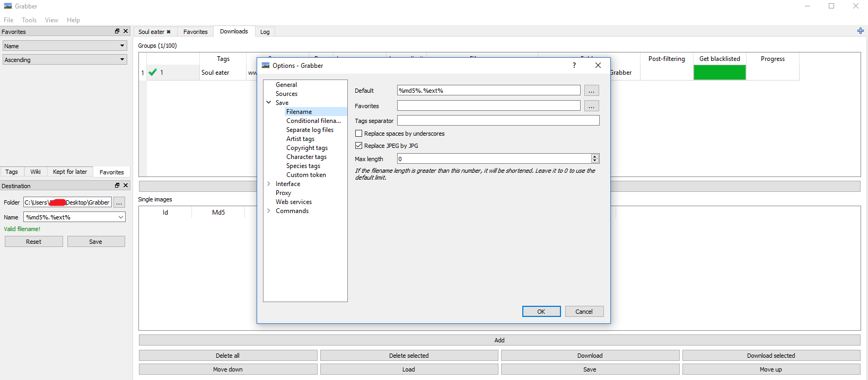Enable Replace spaces by underscores
This screenshot has width=868, height=380.
[359, 134]
